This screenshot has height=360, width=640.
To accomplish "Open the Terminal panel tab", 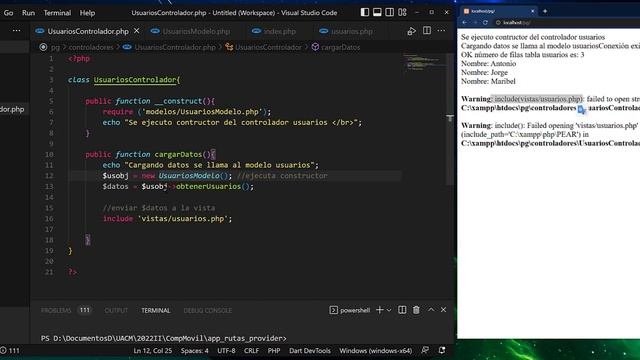I will click(x=156, y=311).
